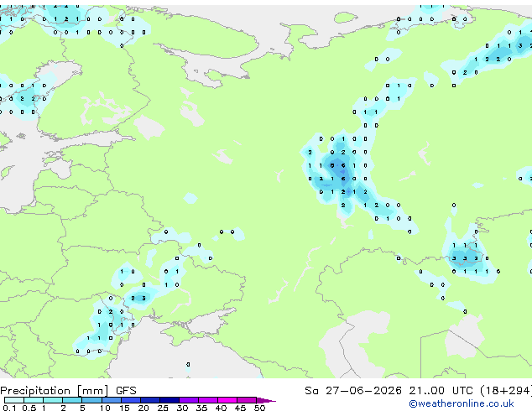Click the '10' legend value

[105, 408]
